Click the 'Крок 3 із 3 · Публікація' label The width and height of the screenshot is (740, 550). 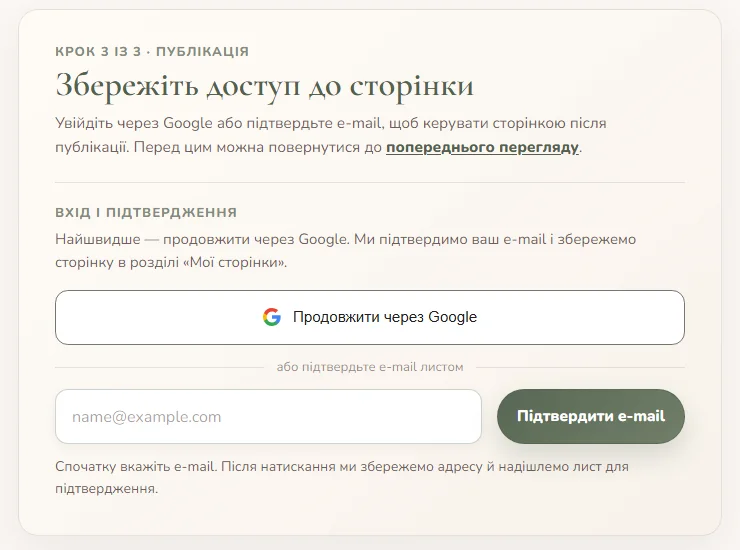pyautogui.click(x=152, y=51)
